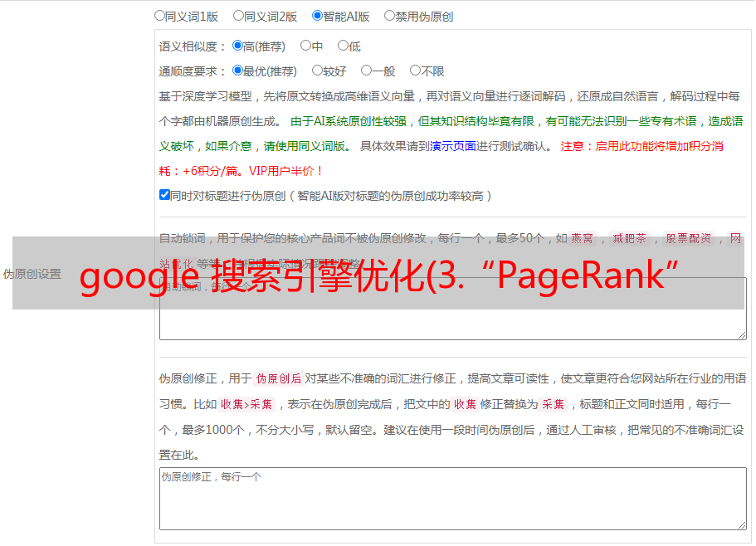Screen dimensions: 756x546
Task: Grab the 自动锁词 textarea resize handle
Action: pos(742,335)
